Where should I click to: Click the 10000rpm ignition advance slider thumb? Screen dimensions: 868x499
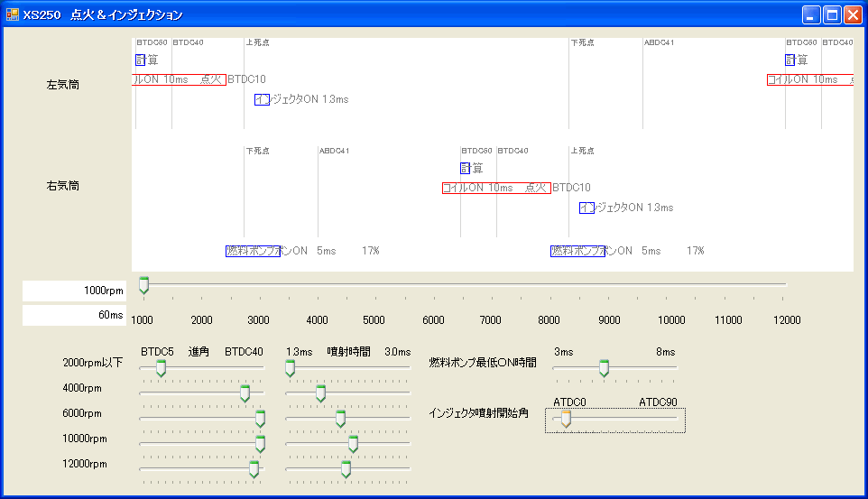click(x=260, y=444)
